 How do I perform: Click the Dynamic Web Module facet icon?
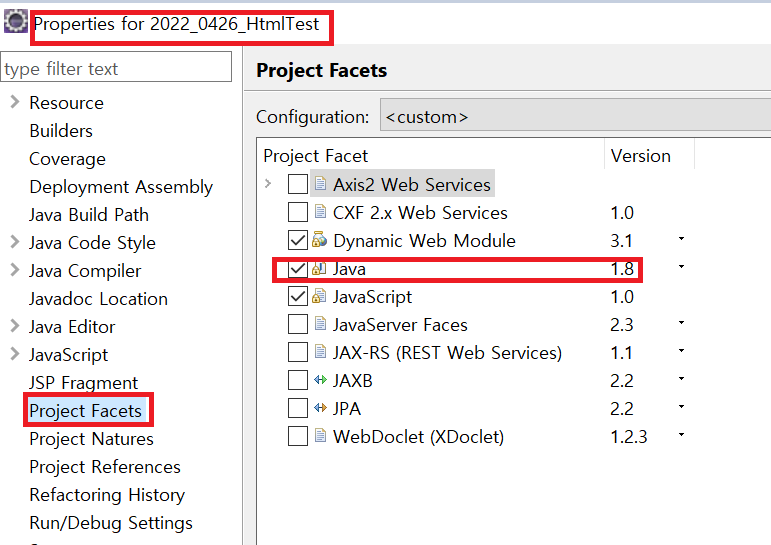click(320, 240)
